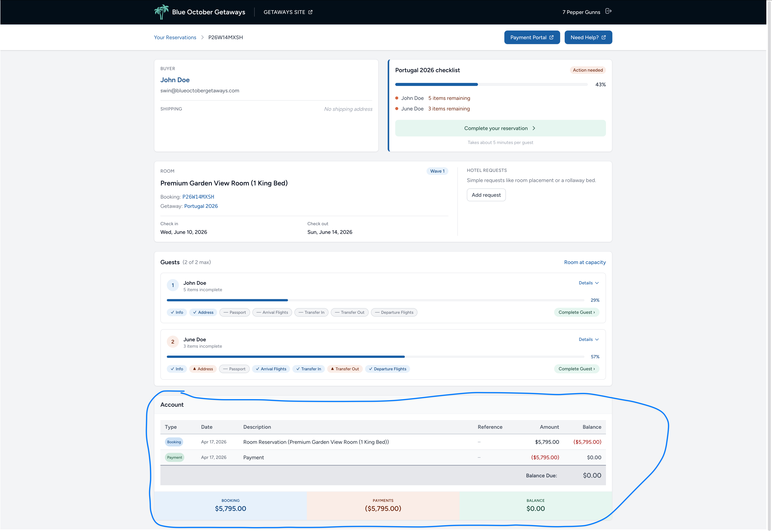Click the 7 Pepper Gunns account name

coord(581,12)
